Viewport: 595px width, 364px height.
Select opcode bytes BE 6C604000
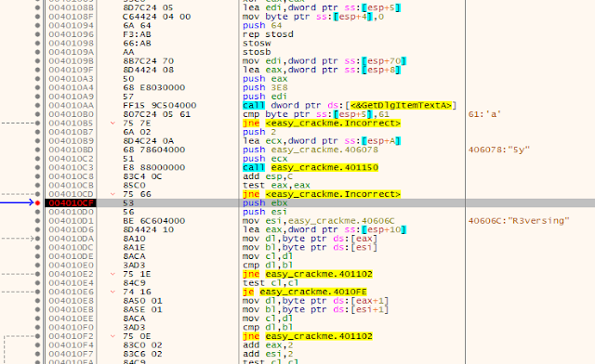pos(154,221)
